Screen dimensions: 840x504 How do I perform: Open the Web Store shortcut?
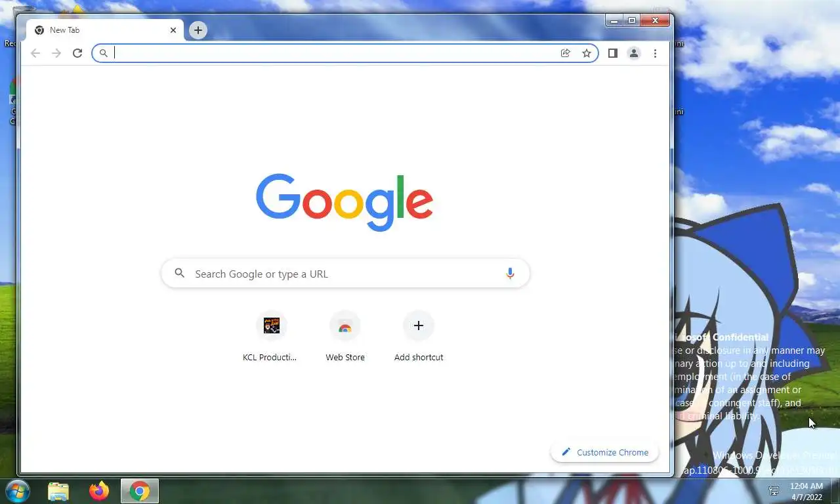click(x=345, y=337)
